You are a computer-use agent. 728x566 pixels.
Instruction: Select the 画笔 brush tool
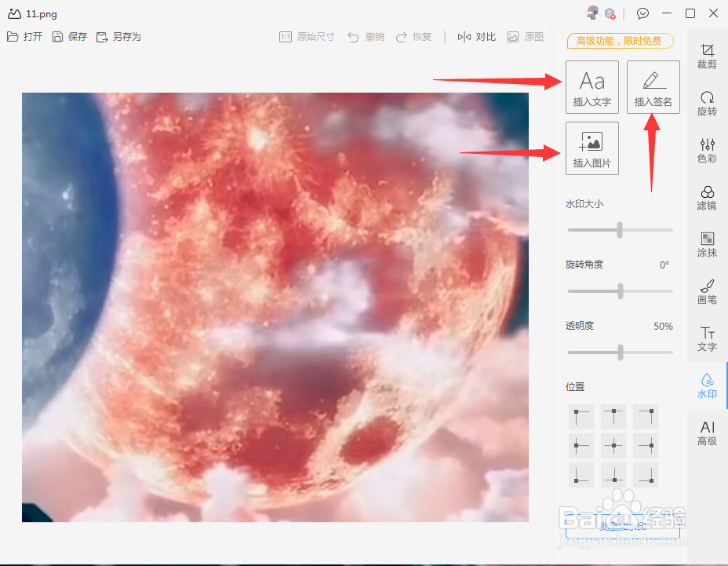coord(707,291)
